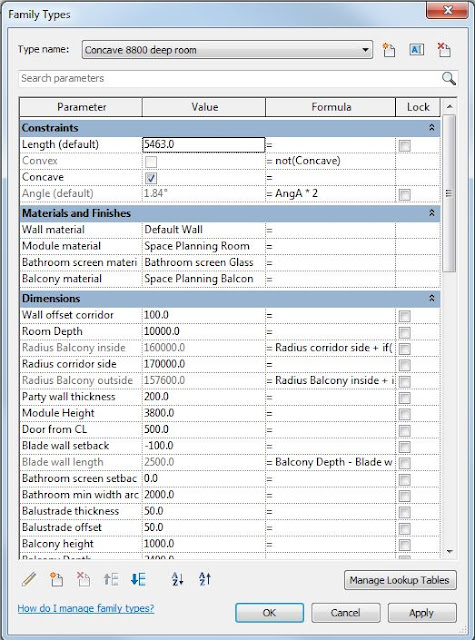Click the Delete Parameter icon at bottom

pyautogui.click(x=83, y=579)
